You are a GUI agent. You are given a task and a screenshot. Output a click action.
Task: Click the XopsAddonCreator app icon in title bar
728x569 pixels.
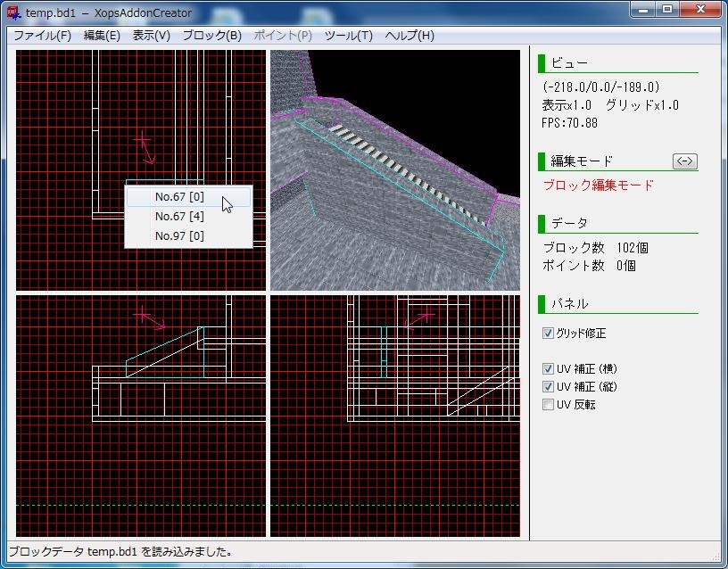[x=14, y=12]
